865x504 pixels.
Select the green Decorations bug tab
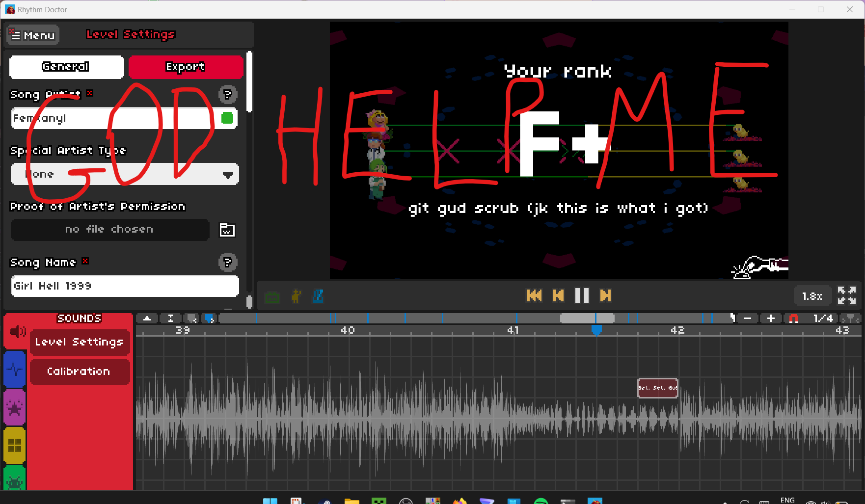coord(15,478)
